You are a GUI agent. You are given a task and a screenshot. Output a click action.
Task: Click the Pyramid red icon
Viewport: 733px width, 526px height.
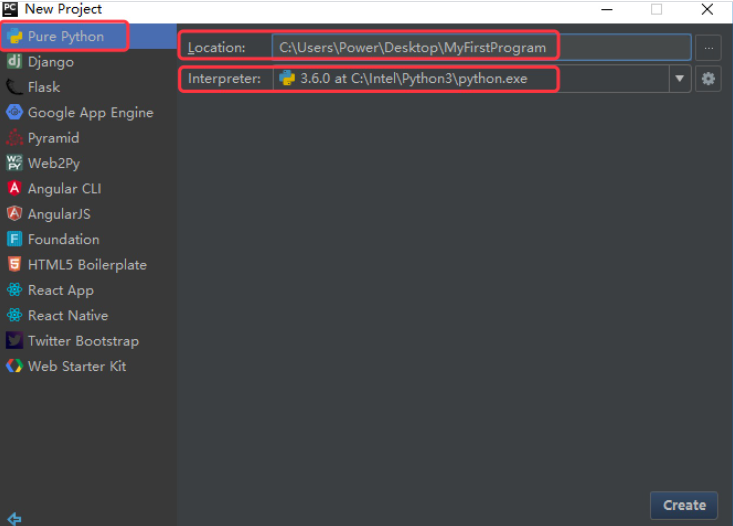coord(14,137)
